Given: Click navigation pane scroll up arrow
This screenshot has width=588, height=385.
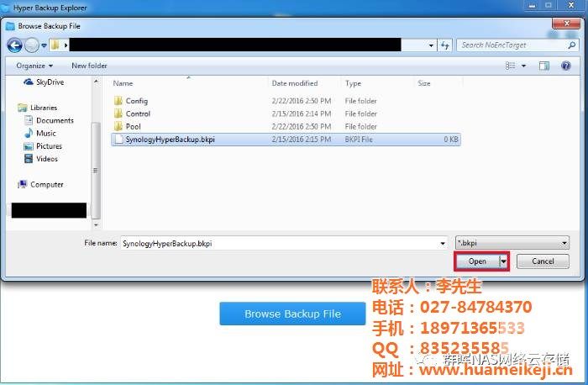Looking at the screenshot, I should click(x=96, y=81).
